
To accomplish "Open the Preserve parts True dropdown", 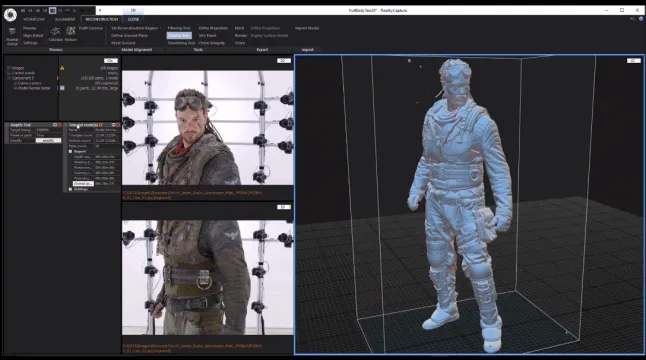I will 48,135.
